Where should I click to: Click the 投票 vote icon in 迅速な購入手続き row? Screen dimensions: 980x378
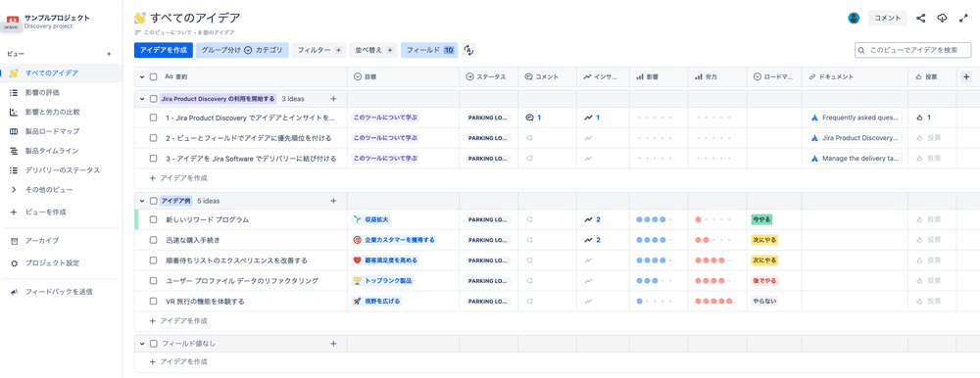point(919,240)
